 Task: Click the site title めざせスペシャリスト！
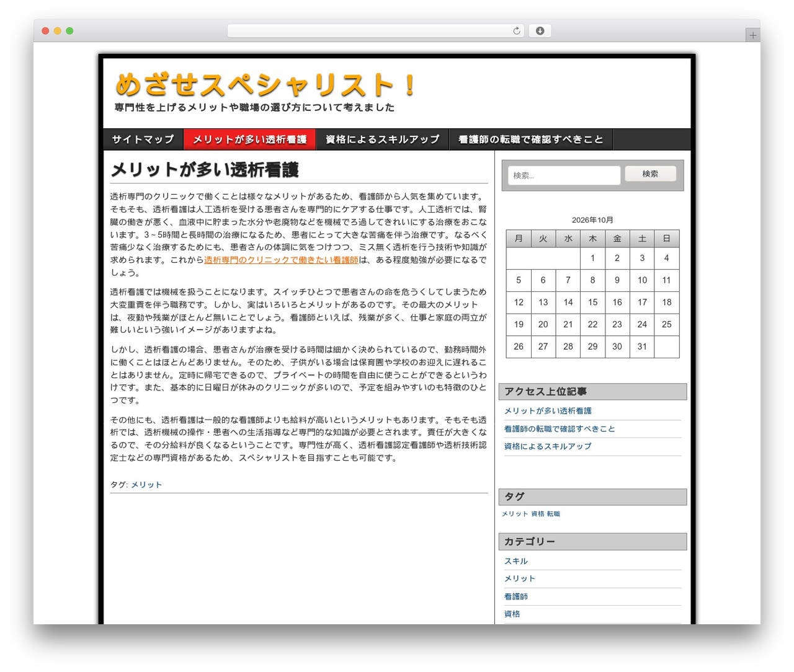click(x=265, y=85)
